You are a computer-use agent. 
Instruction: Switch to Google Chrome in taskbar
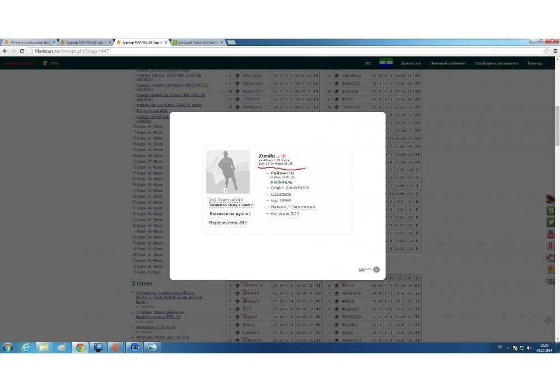[80, 347]
